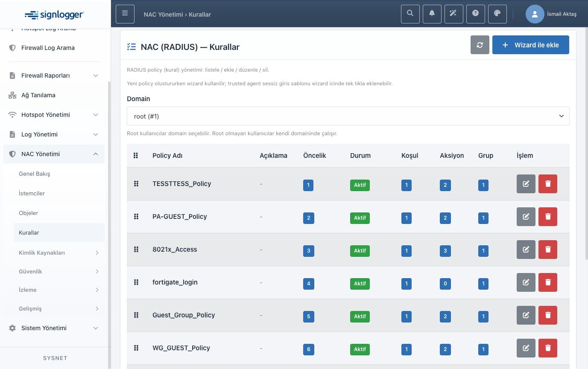Expand Sistem Yönetimi menu

point(54,328)
